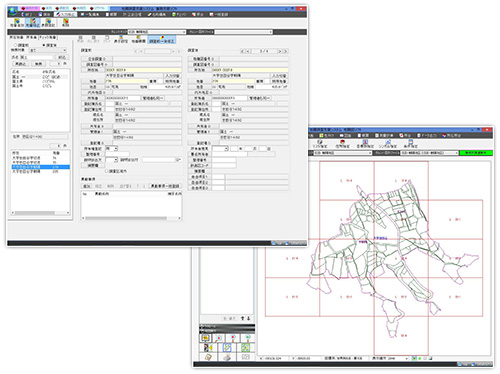Click the bright green button in the map window
The height and width of the screenshot is (374, 500).
475,153
